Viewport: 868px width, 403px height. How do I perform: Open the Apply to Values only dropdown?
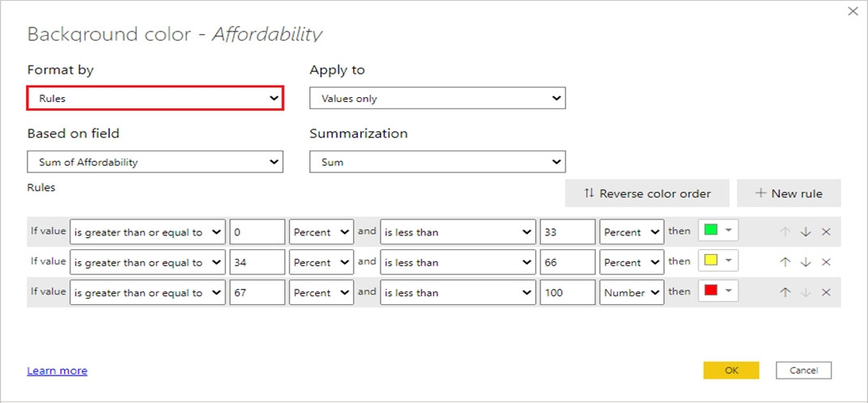[437, 98]
